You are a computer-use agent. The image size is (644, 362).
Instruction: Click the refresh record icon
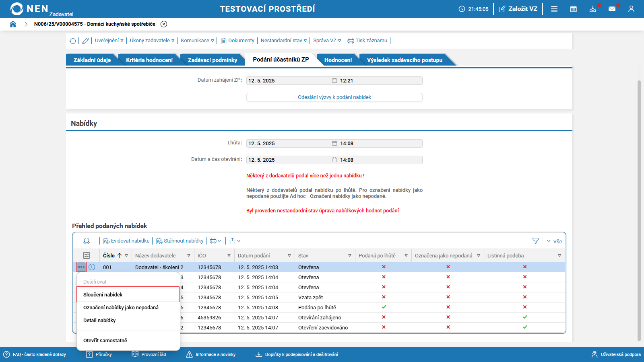(x=73, y=41)
